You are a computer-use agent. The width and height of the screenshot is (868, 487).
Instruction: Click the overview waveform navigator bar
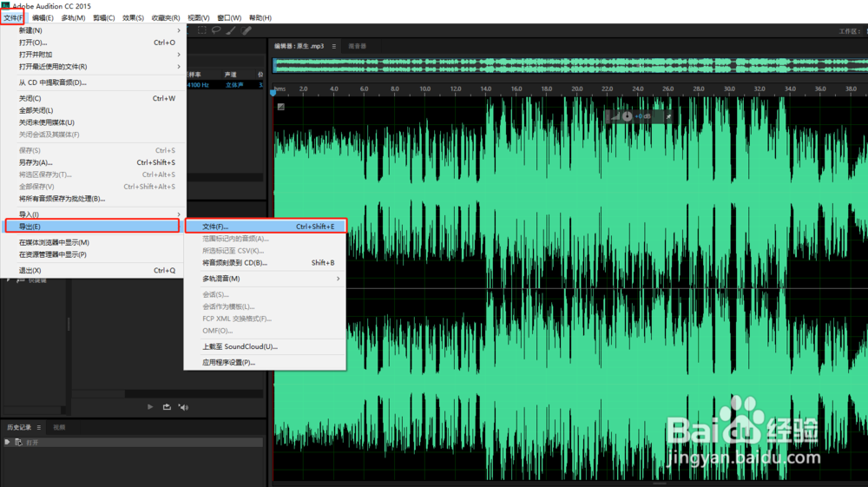pyautogui.click(x=570, y=65)
